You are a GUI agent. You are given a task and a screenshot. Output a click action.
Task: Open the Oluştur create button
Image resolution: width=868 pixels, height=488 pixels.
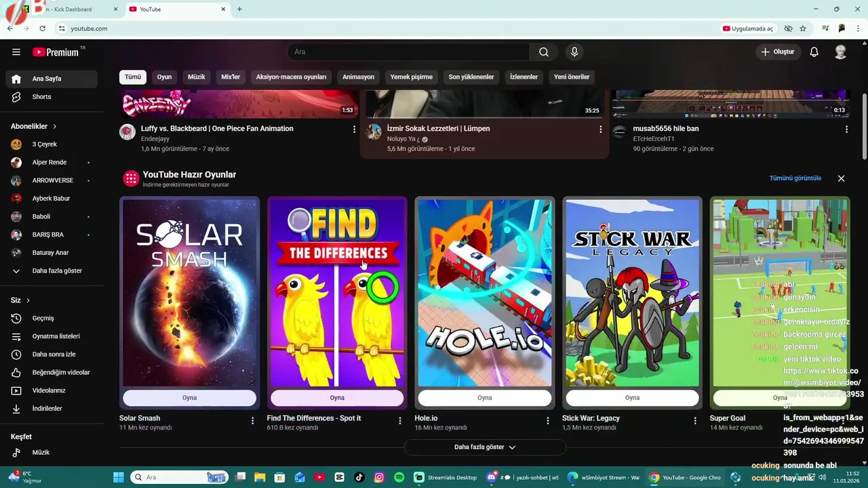click(778, 52)
